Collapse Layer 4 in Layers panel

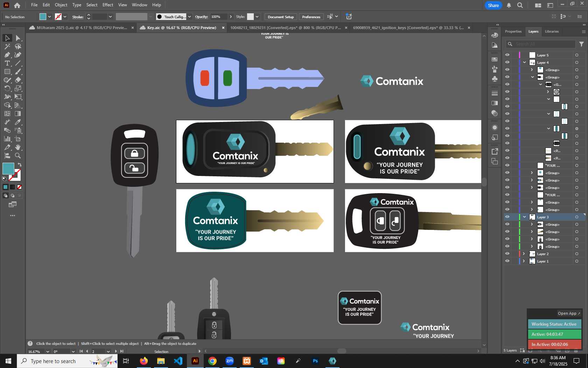coord(524,62)
